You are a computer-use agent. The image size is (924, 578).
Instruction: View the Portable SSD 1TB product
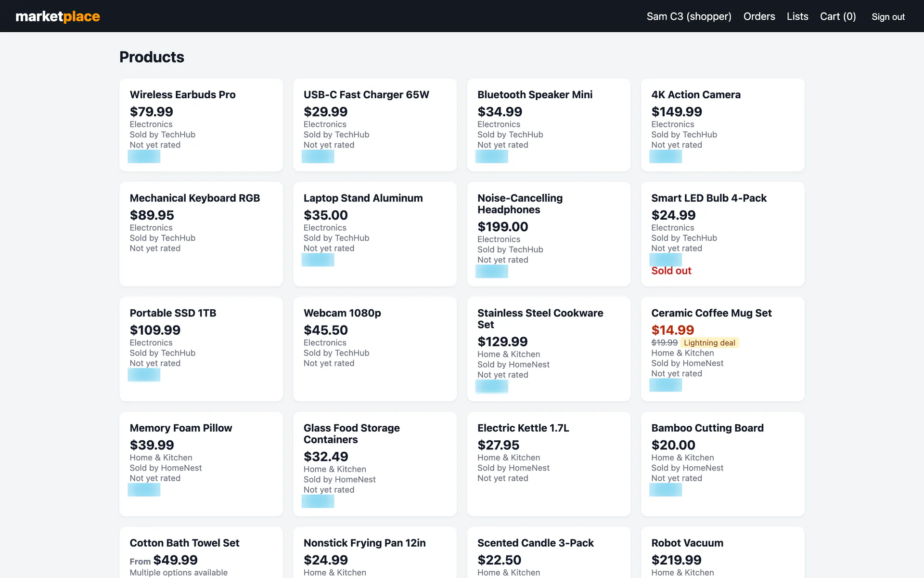(173, 313)
